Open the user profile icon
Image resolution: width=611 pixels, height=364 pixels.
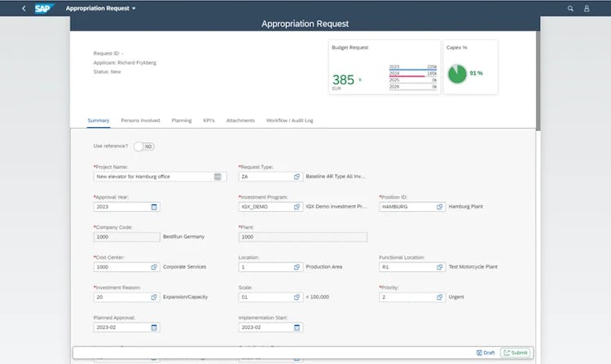(x=587, y=8)
